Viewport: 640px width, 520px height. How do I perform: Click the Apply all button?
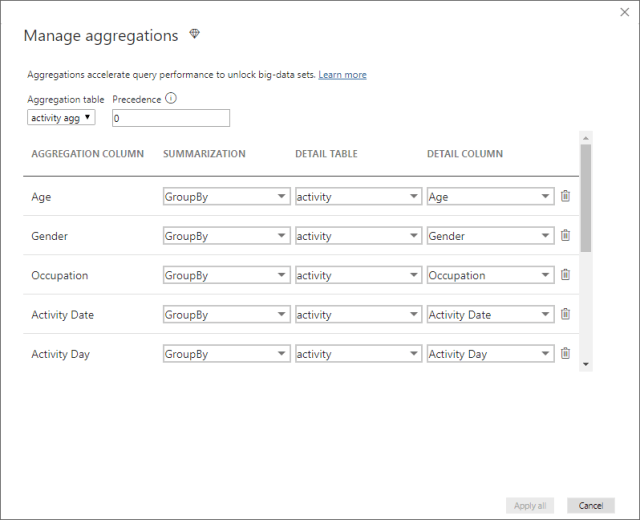tap(530, 505)
